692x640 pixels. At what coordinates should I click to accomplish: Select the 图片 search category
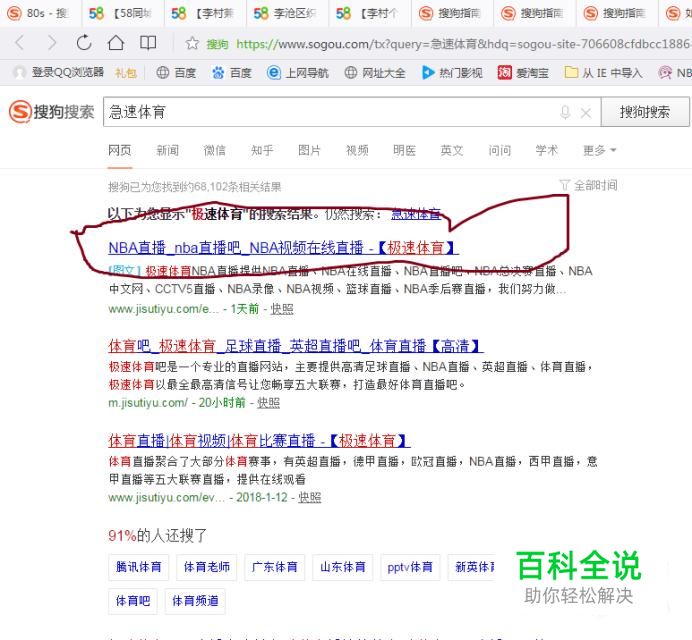coord(309,151)
